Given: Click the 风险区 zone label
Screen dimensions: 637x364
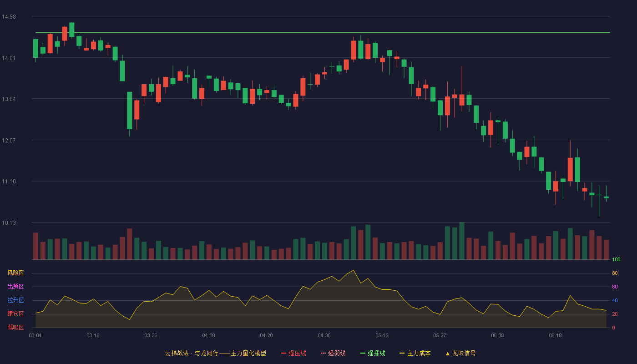Looking at the screenshot, I should pos(15,273).
